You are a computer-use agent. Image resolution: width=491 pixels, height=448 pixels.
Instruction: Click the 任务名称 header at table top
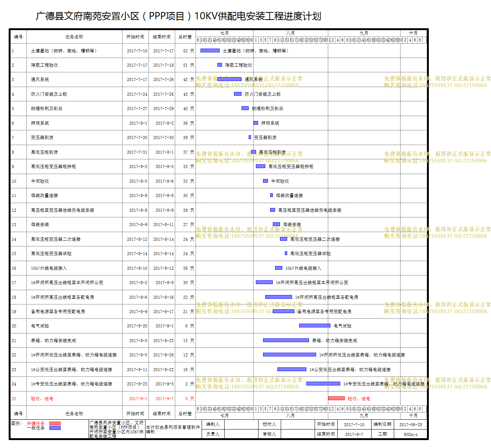click(x=74, y=37)
